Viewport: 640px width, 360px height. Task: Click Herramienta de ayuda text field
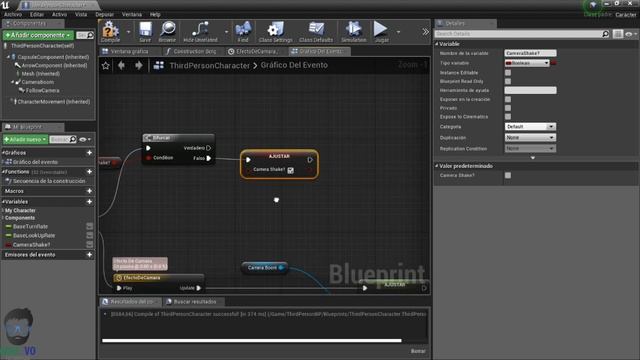(x=530, y=90)
